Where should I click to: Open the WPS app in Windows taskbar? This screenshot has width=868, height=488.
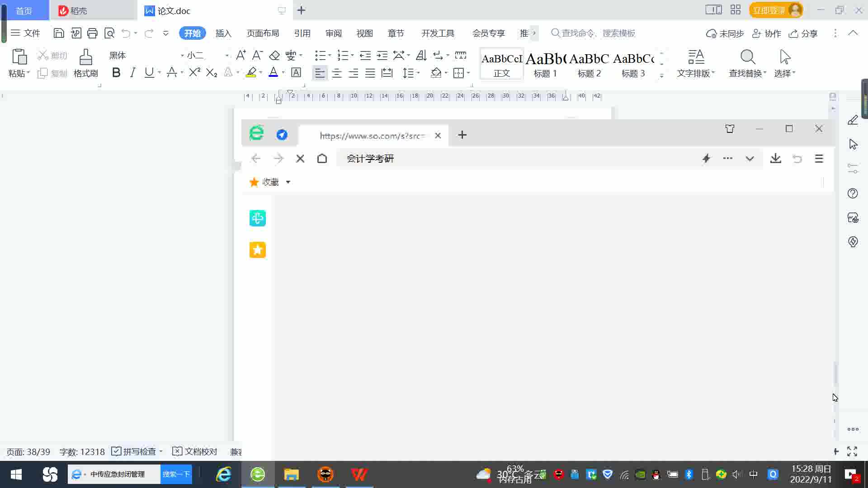pos(359,474)
